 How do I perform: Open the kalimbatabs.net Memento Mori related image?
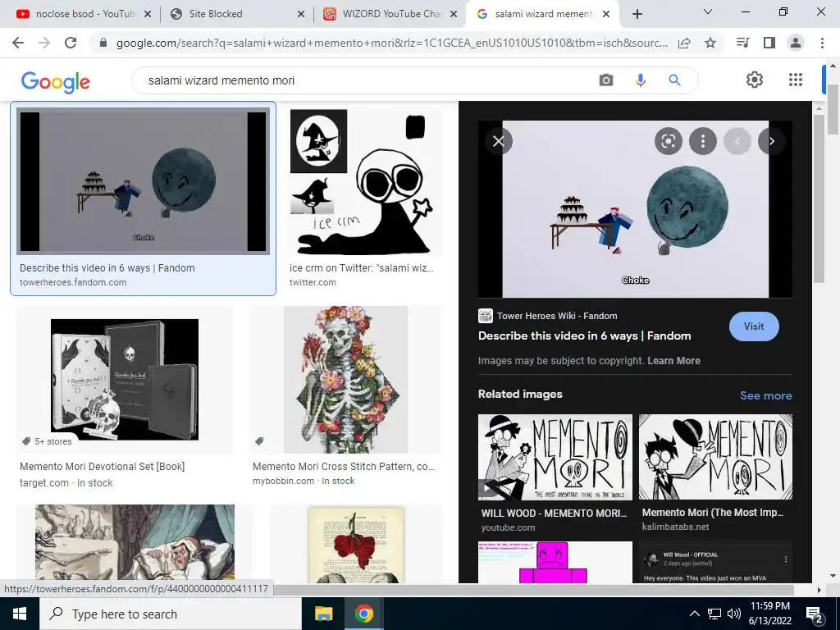pyautogui.click(x=715, y=457)
